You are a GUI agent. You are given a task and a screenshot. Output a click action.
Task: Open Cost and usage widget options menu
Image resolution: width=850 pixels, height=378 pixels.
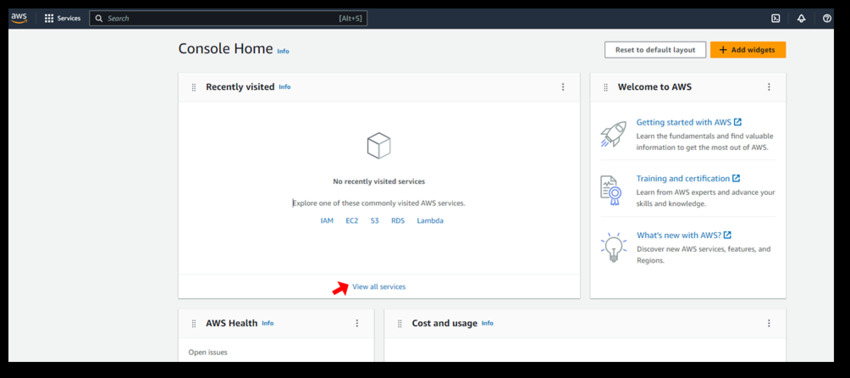tap(769, 323)
